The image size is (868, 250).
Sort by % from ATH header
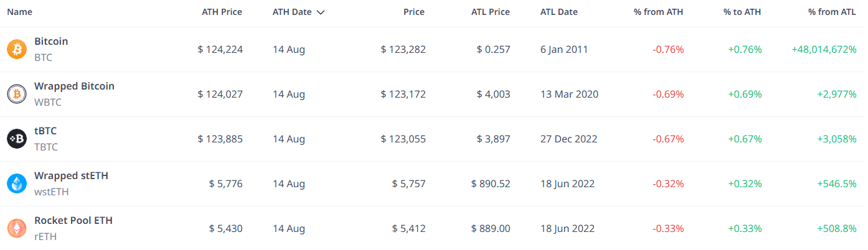(x=659, y=12)
